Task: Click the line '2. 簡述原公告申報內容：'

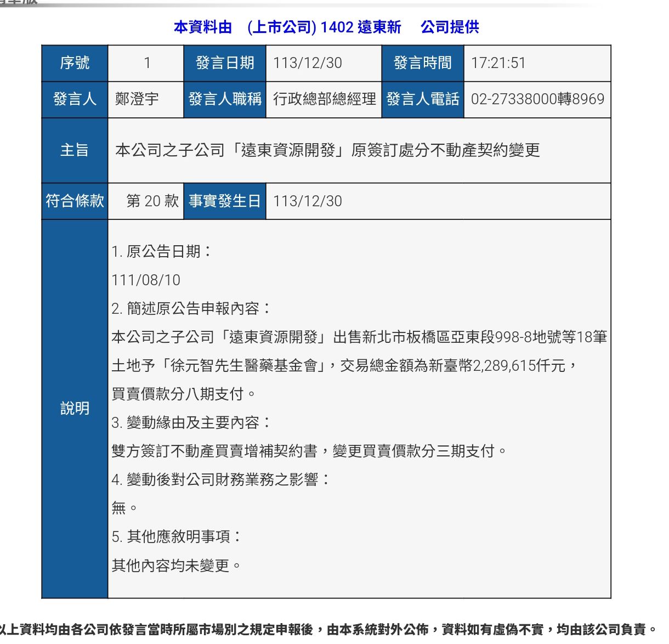Action: point(192,309)
